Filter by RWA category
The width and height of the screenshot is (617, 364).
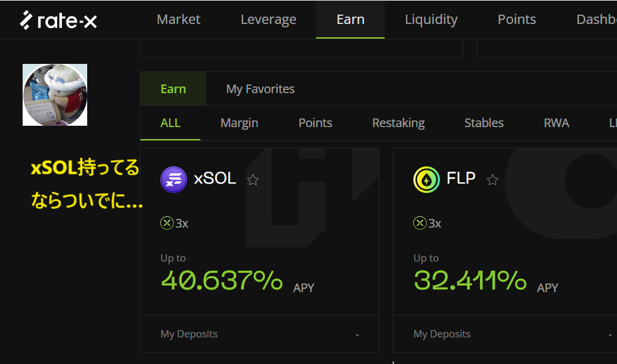click(556, 123)
